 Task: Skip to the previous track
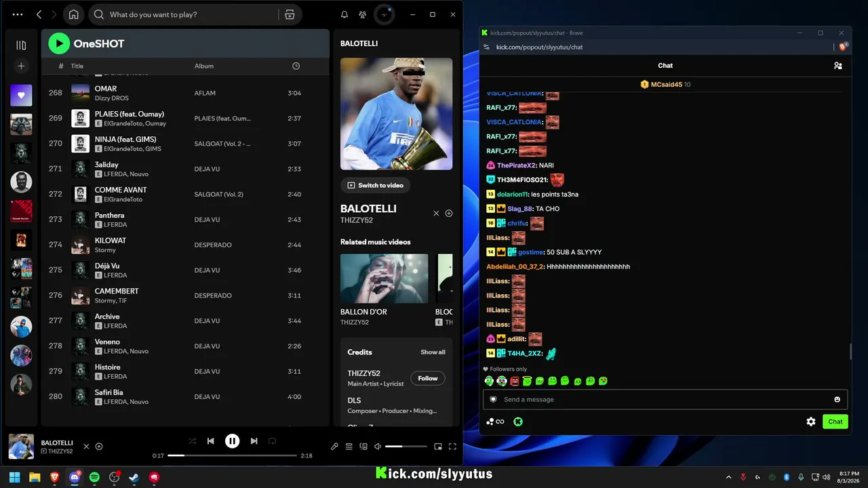pos(211,441)
